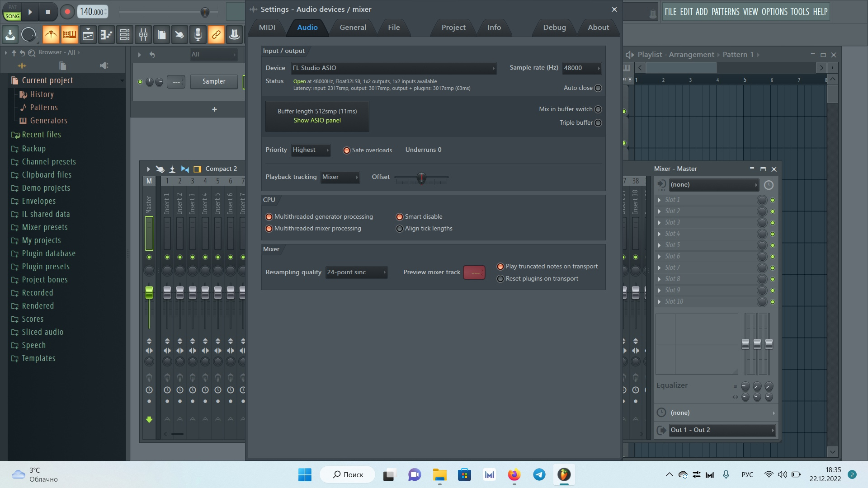Screen dimensions: 868x488
Task: Select the Playlist arrangement icon
Action: pyautogui.click(x=630, y=54)
